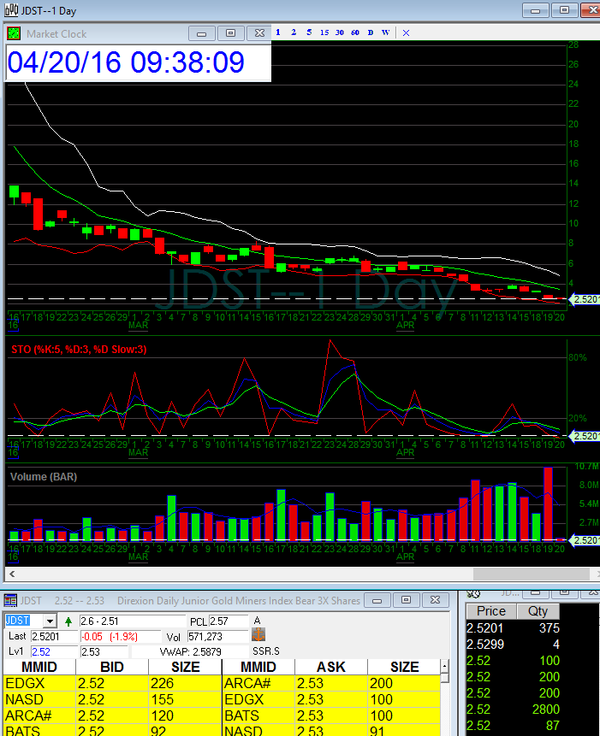The image size is (600, 736).
Task: Click the orange icon beside the volume field
Action: pyautogui.click(x=258, y=635)
